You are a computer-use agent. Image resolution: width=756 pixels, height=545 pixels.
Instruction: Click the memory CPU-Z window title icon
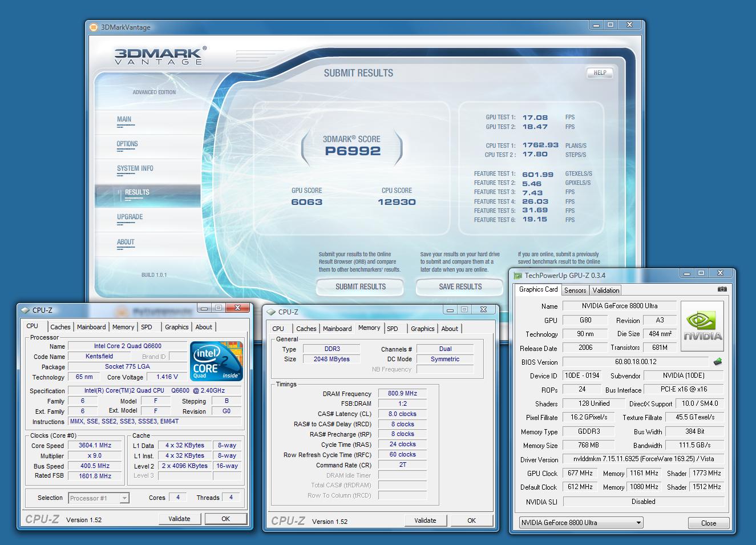[x=272, y=312]
